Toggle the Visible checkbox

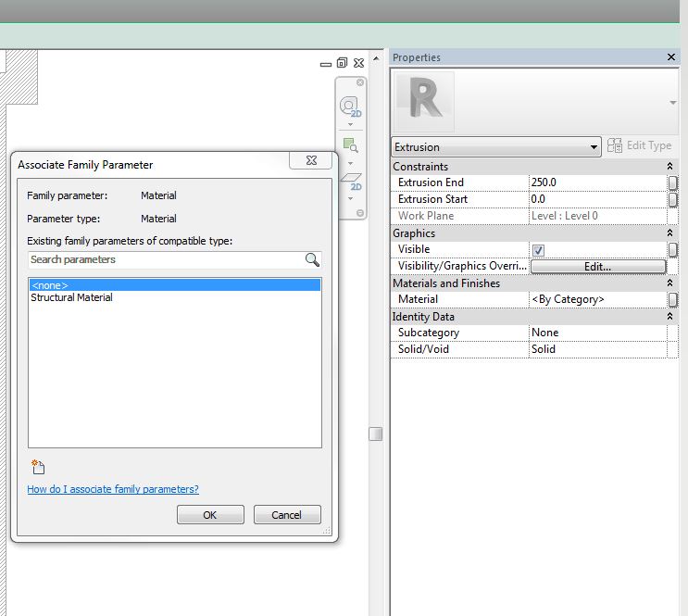tap(538, 250)
